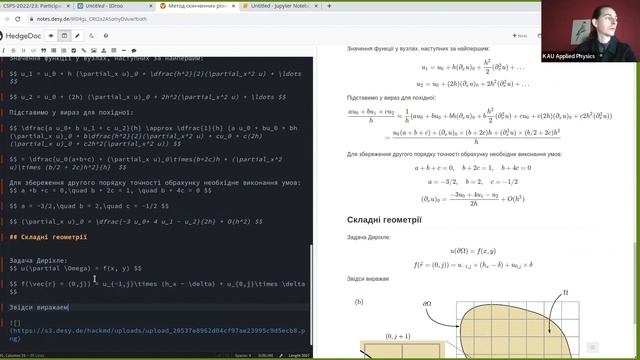Insert inline code with the code icon
The image size is (640, 360).
pyautogui.click(x=33, y=51)
